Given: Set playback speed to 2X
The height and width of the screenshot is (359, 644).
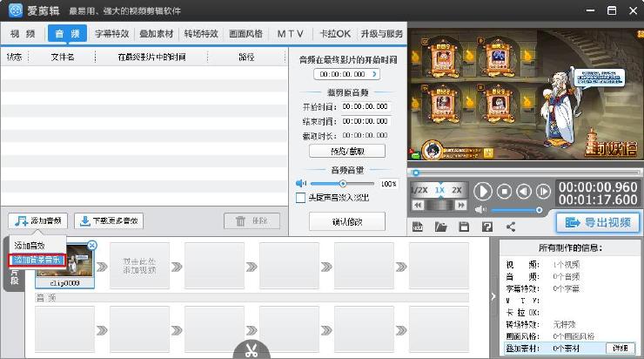Looking at the screenshot, I should pos(457,190).
